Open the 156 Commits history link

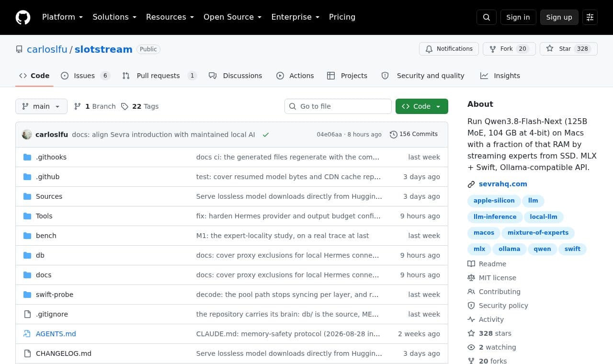(414, 134)
